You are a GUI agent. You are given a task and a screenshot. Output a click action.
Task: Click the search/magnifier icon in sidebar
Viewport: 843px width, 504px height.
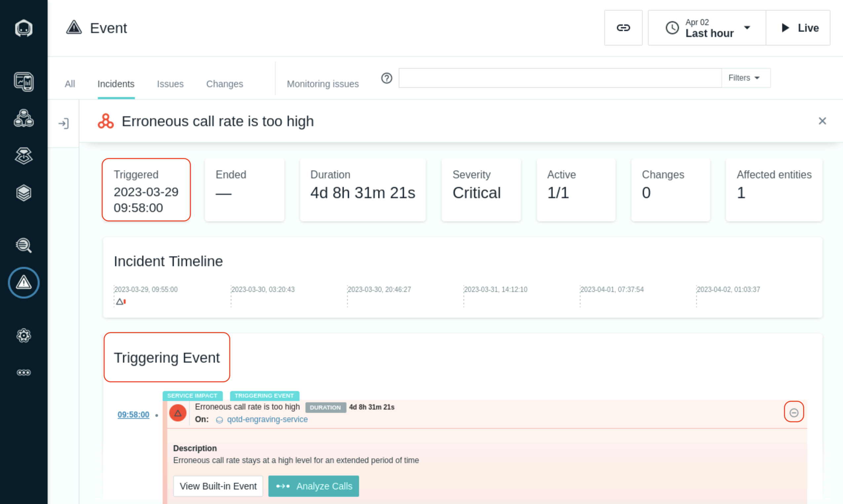click(x=24, y=245)
